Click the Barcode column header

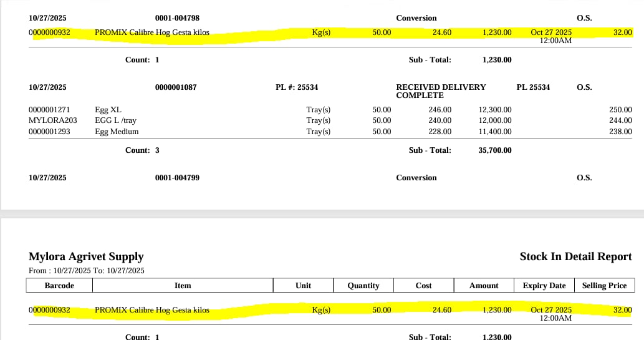[x=59, y=286]
